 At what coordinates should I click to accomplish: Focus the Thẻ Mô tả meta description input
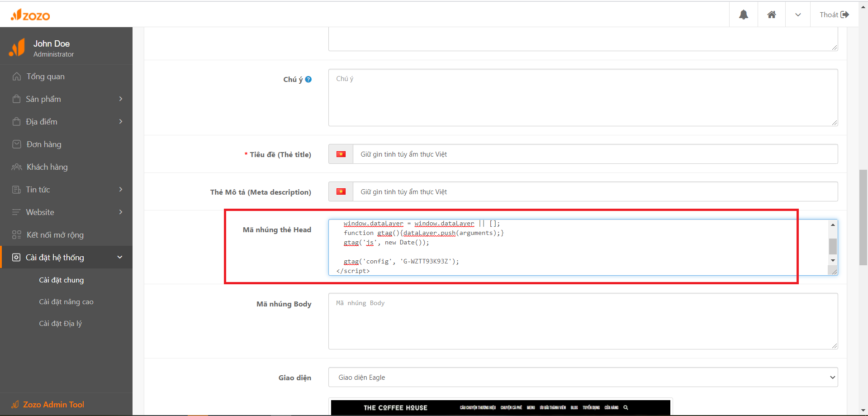(595, 191)
